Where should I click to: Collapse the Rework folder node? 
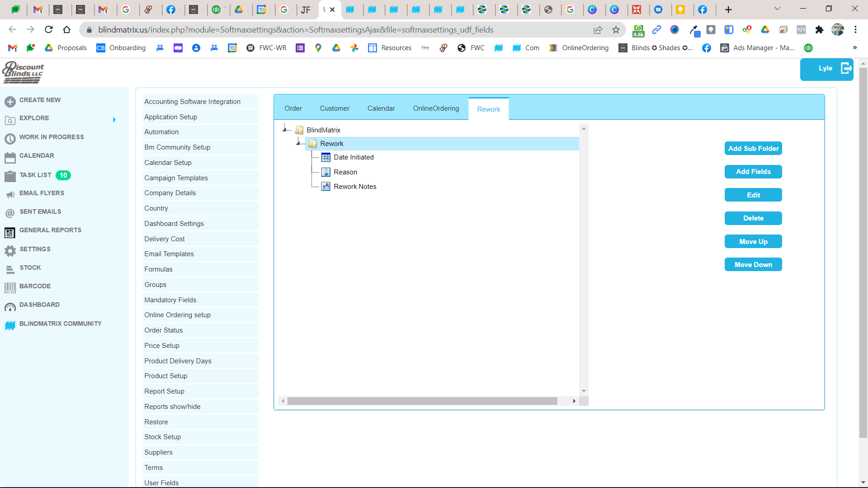point(298,143)
